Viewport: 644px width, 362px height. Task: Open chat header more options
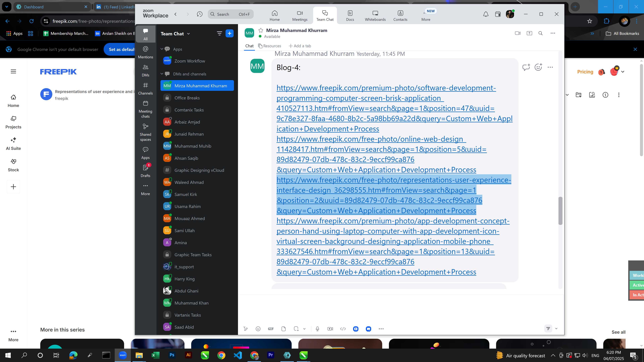point(553,33)
